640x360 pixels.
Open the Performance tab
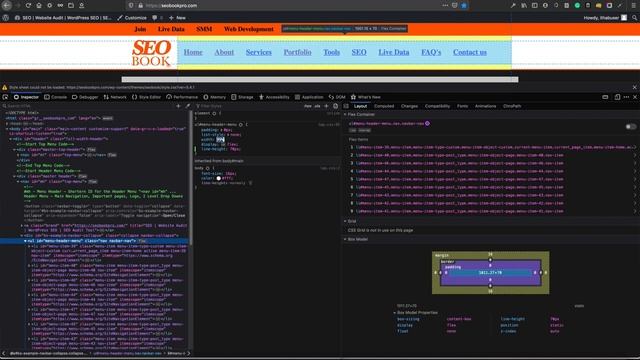click(182, 97)
